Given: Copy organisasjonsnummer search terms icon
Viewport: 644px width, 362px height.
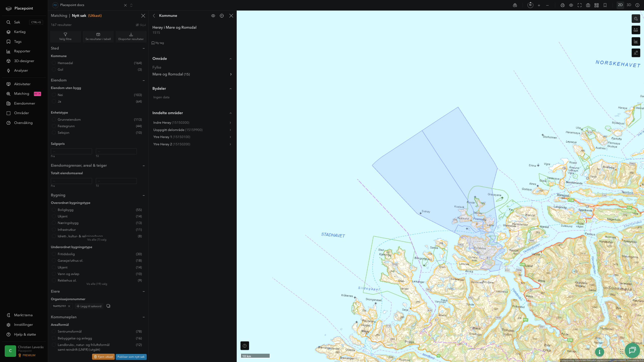Looking at the screenshot, I should [x=108, y=306].
